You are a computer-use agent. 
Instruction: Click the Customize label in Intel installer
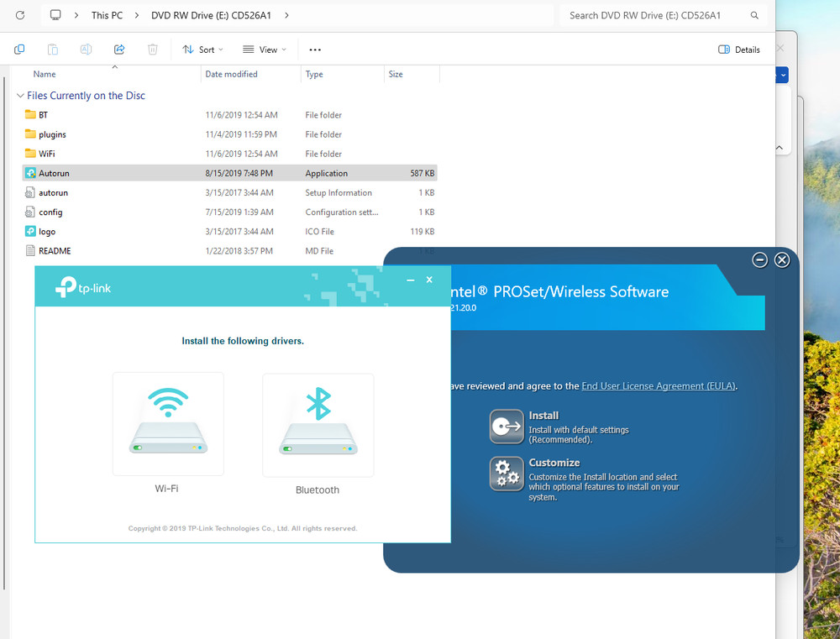pyautogui.click(x=554, y=462)
